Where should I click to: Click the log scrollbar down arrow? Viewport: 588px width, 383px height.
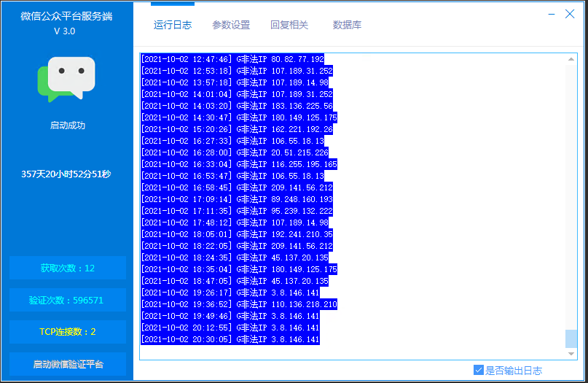(571, 354)
